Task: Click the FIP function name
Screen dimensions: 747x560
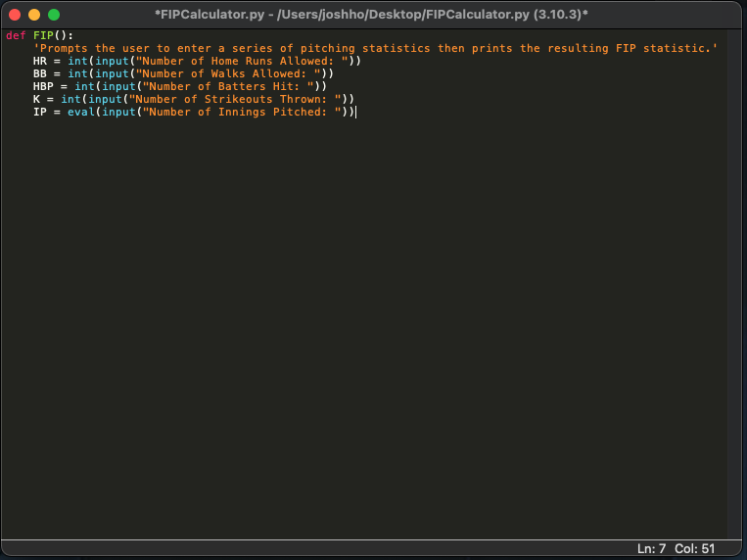Action: (43, 36)
